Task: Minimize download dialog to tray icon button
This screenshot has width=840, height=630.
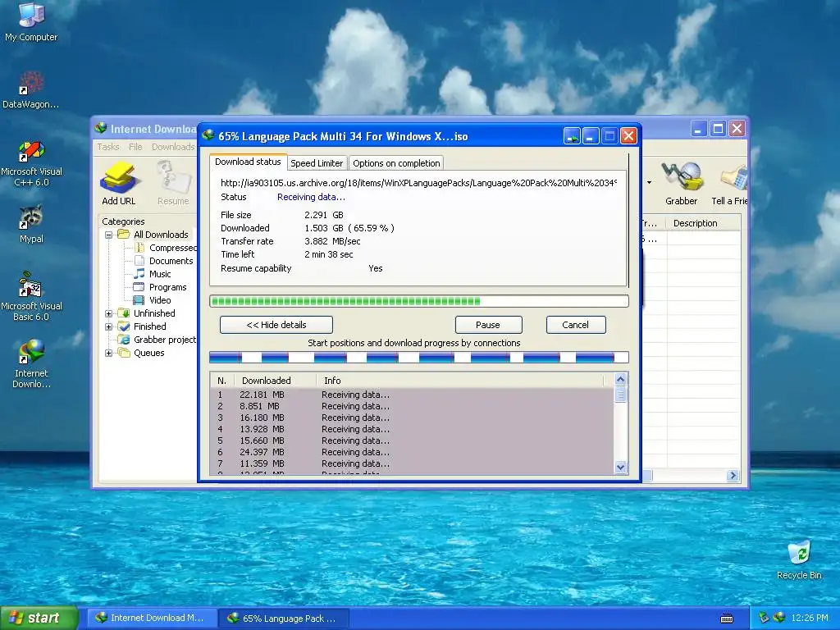Action: point(572,136)
